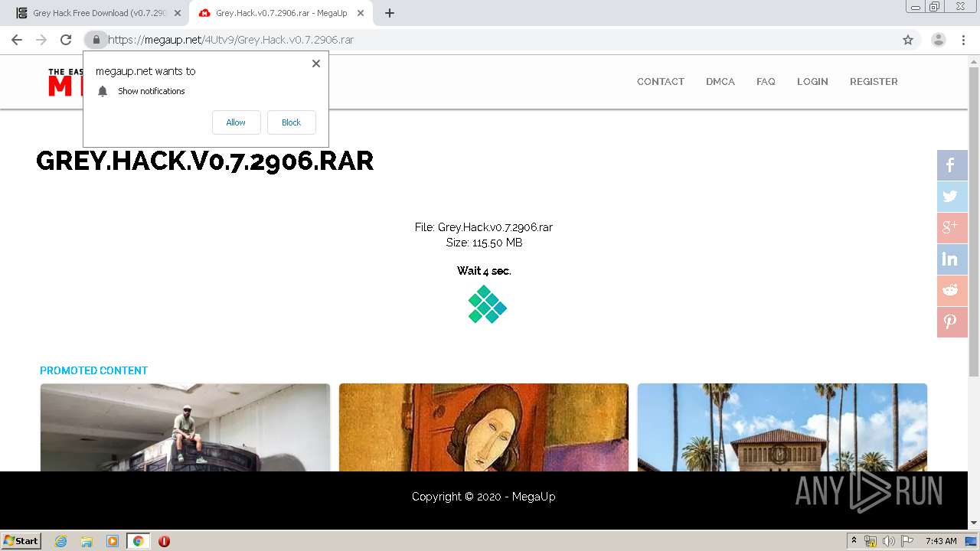
Task: Share on Google Plus sidebar icon
Action: pos(952,228)
